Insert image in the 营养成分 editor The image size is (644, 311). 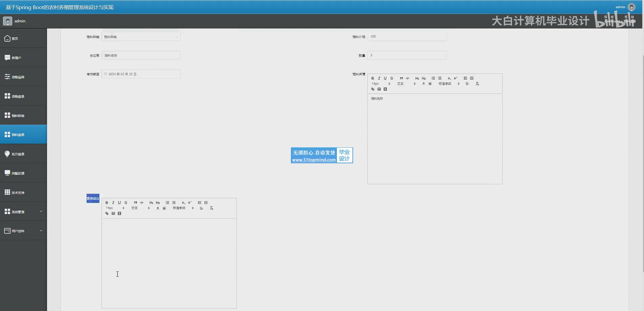pos(113,214)
